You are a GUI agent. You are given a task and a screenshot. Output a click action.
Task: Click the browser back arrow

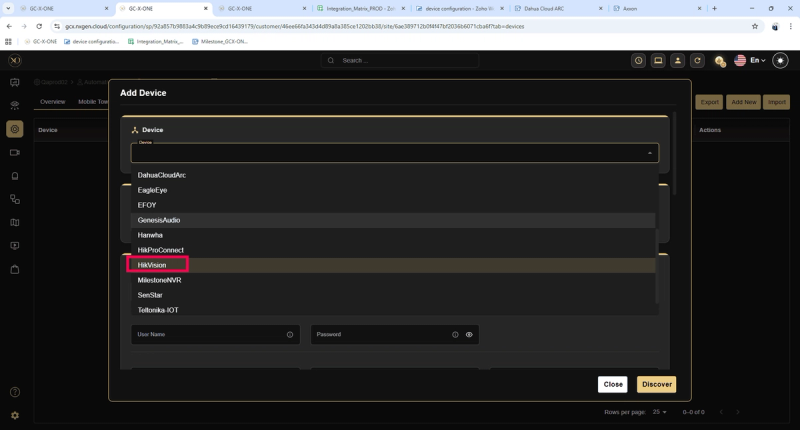pyautogui.click(x=9, y=26)
